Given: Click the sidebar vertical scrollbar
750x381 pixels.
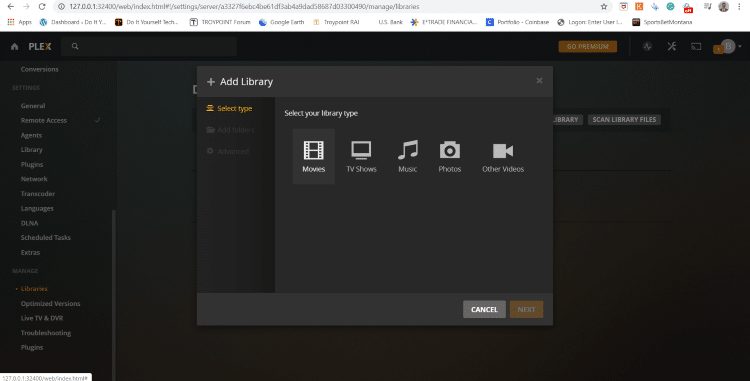Looking at the screenshot, I should point(113,294).
